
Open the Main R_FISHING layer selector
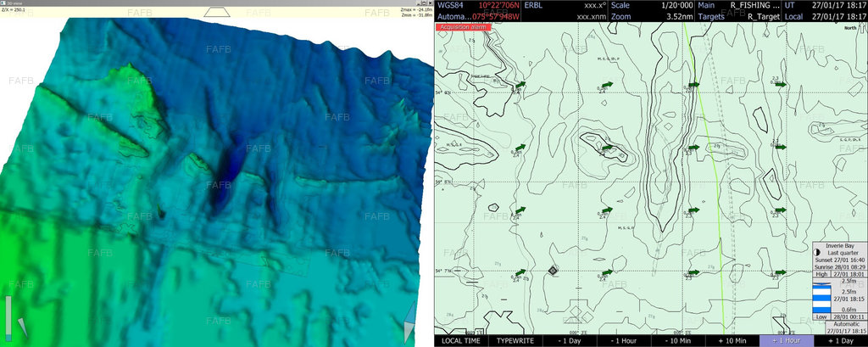click(737, 5)
